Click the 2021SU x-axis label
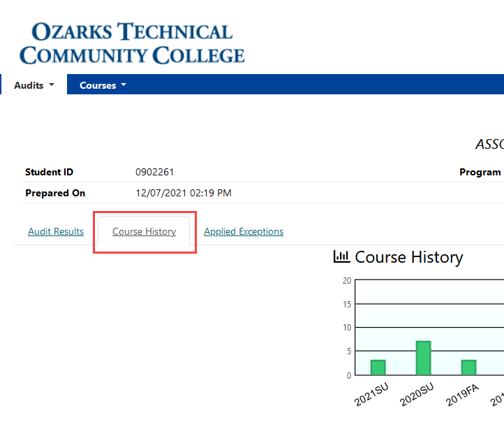The height and width of the screenshot is (422, 504). (x=371, y=397)
